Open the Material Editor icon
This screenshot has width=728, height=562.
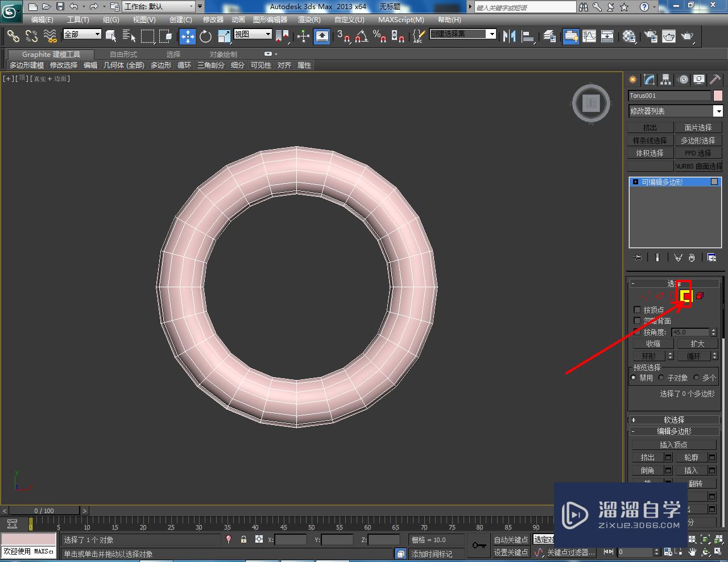629,36
